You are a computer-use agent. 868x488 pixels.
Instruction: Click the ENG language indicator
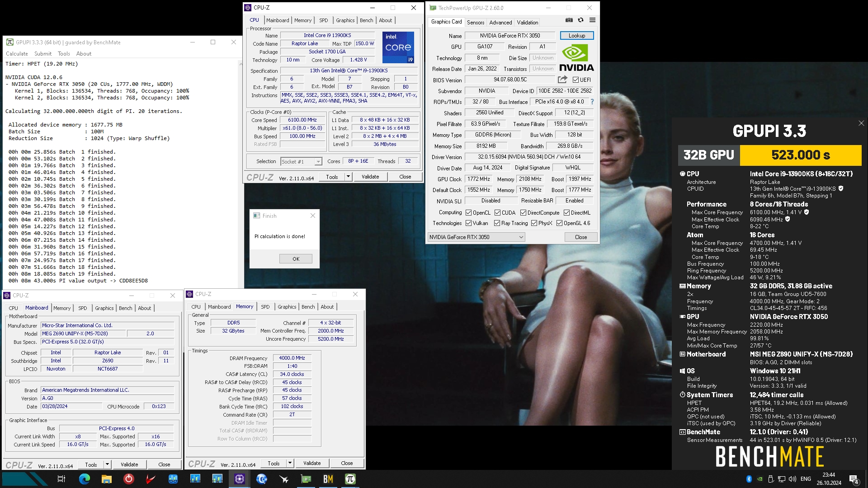coord(806,479)
